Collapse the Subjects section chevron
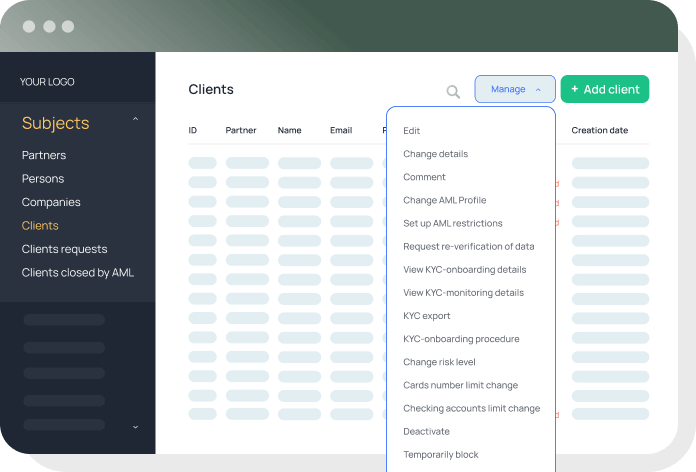 coord(135,119)
